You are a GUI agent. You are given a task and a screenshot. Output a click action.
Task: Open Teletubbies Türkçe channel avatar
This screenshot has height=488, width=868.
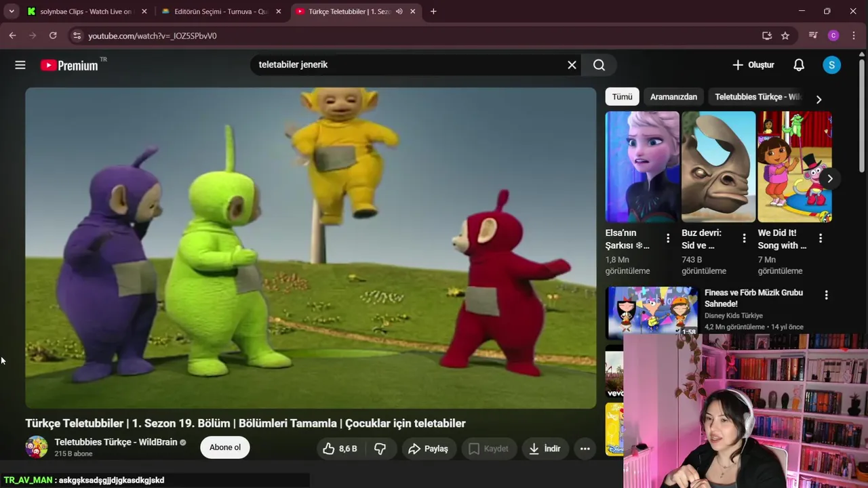[x=37, y=447]
